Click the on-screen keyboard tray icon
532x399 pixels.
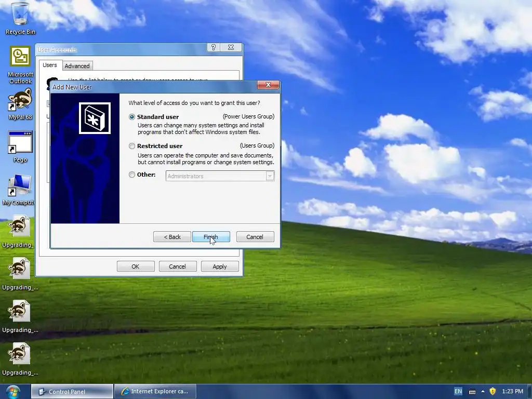[x=472, y=392]
